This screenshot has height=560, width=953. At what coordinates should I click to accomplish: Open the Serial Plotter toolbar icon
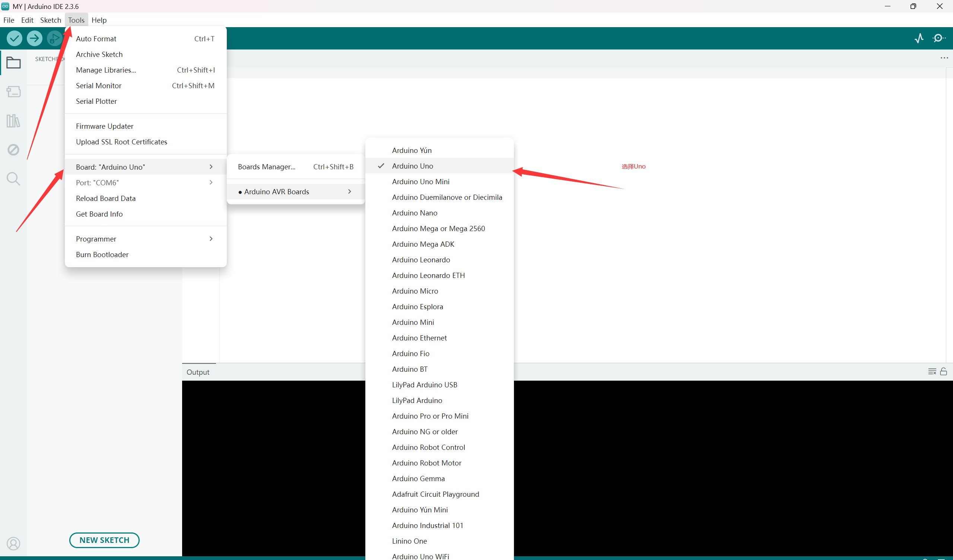[919, 38]
